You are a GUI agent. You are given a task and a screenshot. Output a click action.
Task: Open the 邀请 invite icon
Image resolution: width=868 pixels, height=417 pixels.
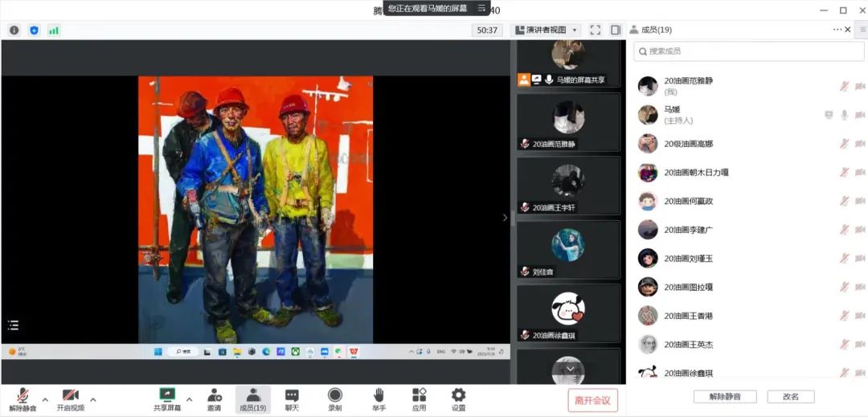coord(215,400)
